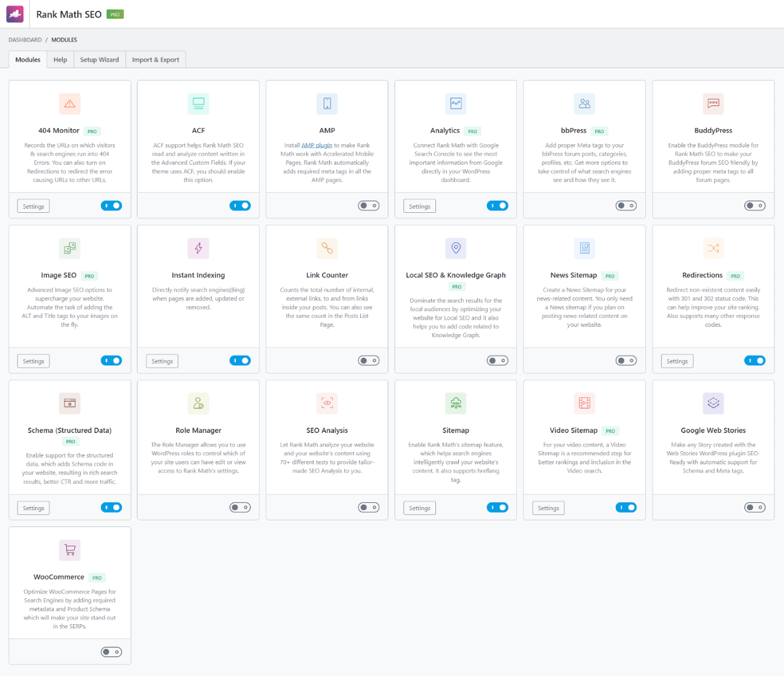Click the WooCommerce shopping cart icon

[70, 550]
